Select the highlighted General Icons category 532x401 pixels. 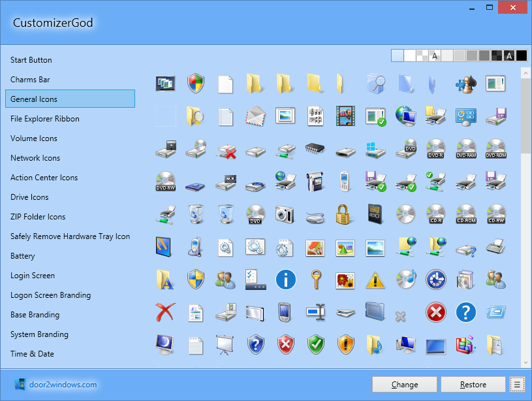coord(70,99)
